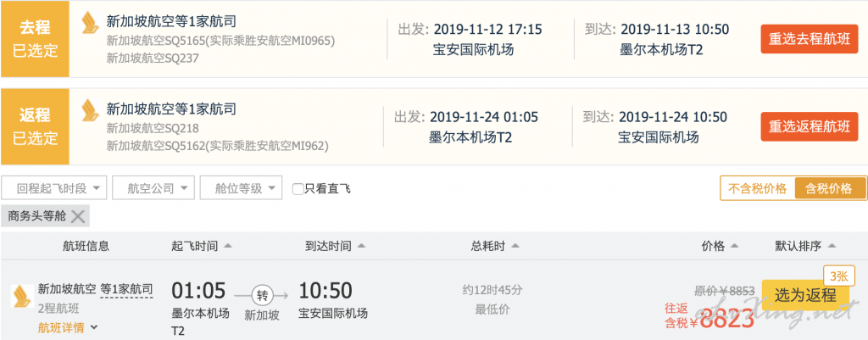Sort by 价格 arrow
The height and width of the screenshot is (340, 868).
click(x=735, y=247)
